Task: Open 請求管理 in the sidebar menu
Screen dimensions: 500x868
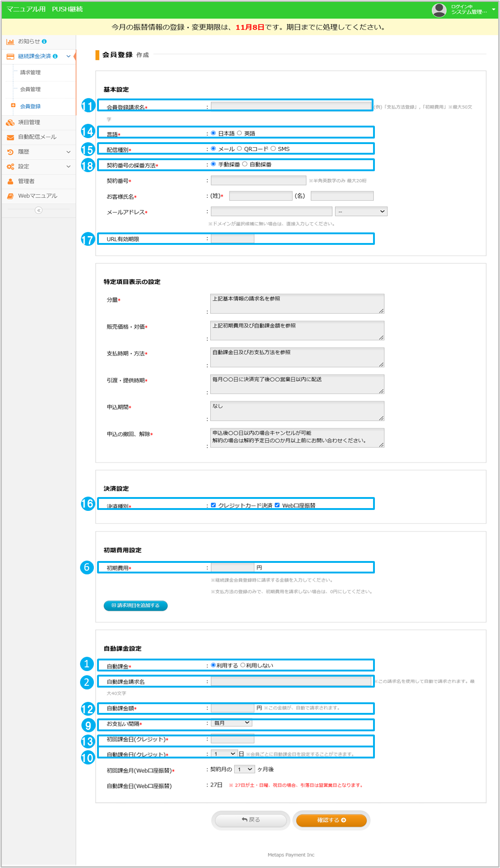Action: 30,73
